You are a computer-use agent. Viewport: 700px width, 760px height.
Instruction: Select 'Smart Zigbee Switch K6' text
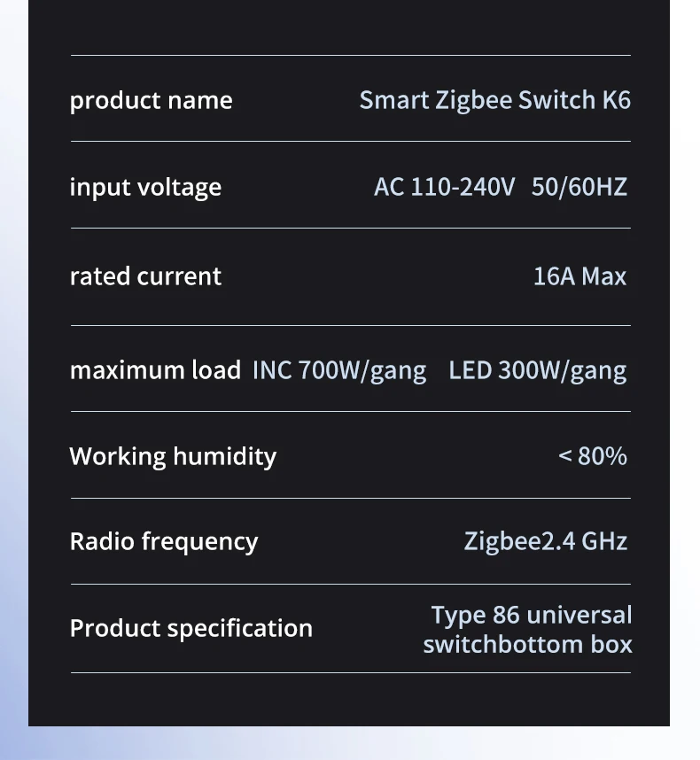click(495, 101)
